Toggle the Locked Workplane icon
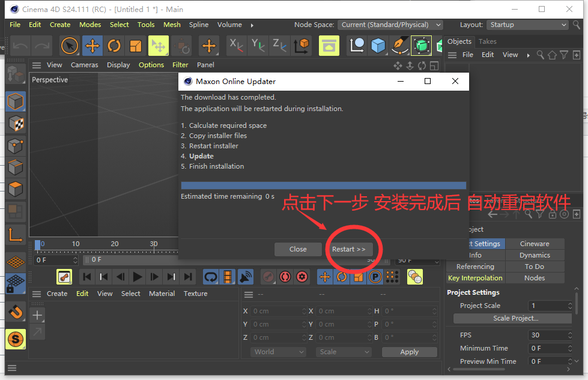Image resolution: width=588 pixels, height=380 pixels. (16, 284)
